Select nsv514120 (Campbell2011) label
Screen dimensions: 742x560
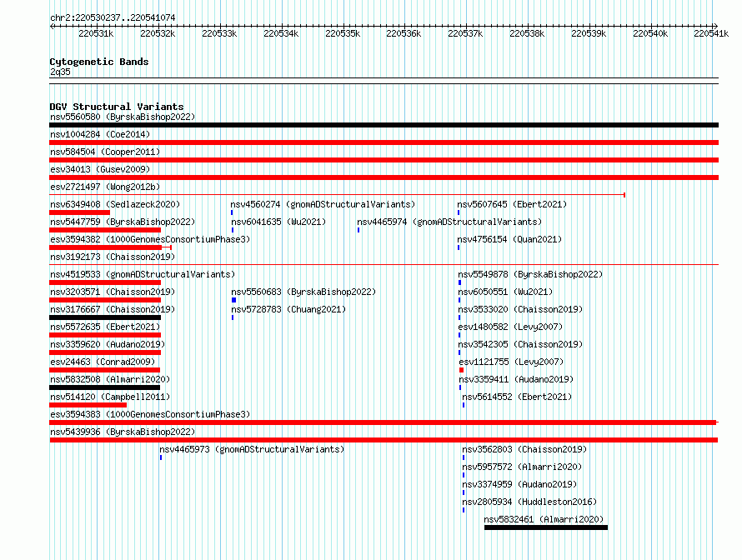point(110,397)
